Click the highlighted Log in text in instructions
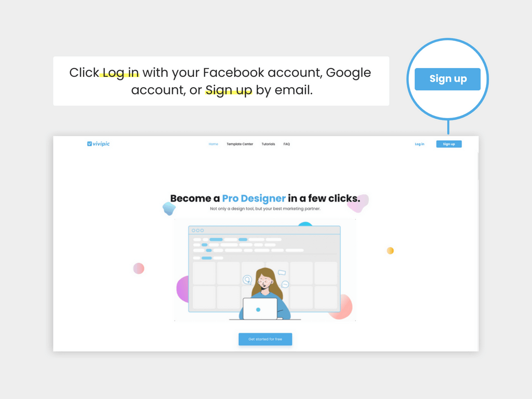Screen dimensions: 532x399 [x=121, y=73]
